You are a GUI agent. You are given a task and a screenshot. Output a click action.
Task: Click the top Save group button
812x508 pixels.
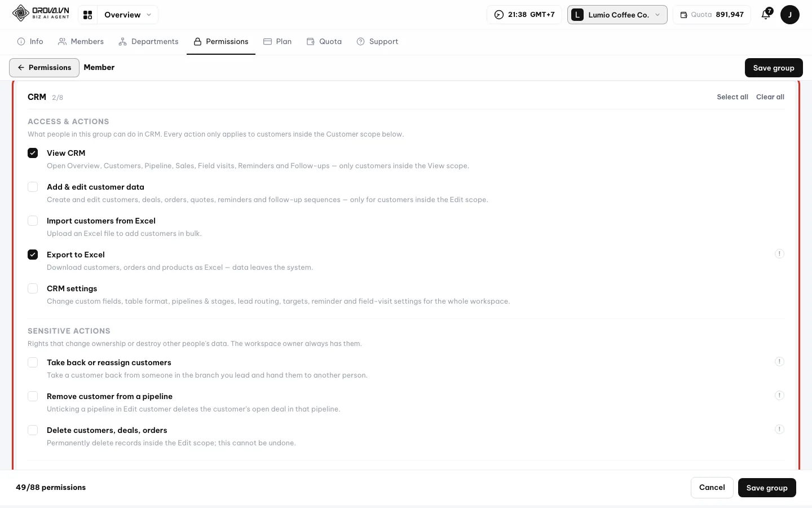(x=774, y=68)
